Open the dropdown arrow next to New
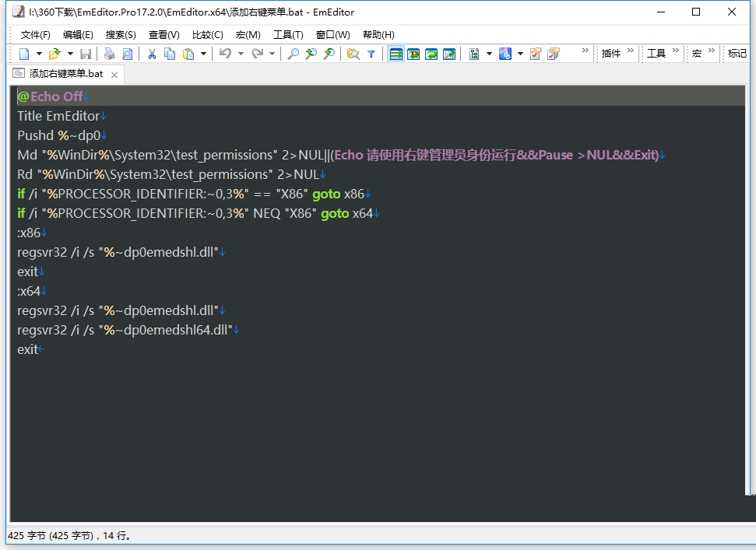756x550 pixels. (x=39, y=54)
